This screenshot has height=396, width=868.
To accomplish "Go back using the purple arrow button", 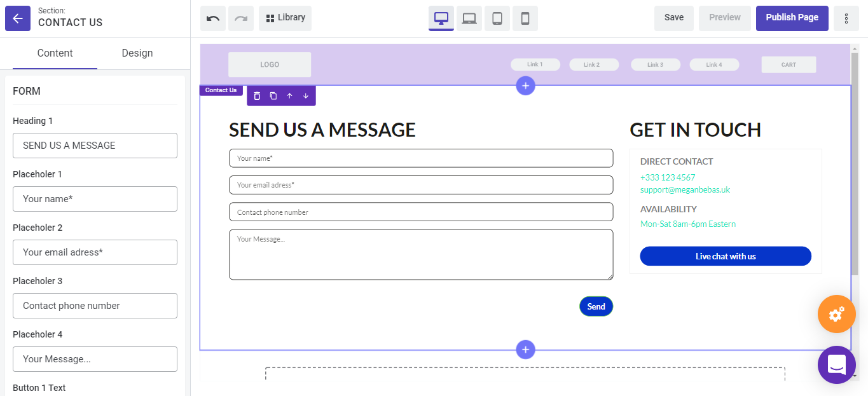I will pyautogui.click(x=18, y=18).
